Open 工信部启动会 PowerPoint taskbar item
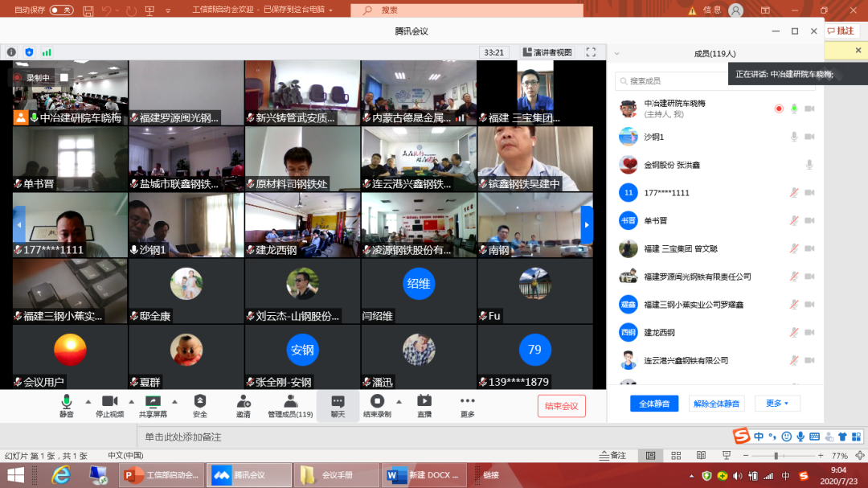 pyautogui.click(x=162, y=475)
